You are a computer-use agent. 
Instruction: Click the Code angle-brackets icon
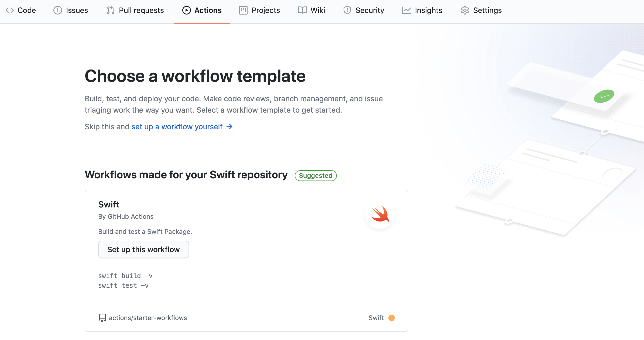pos(10,10)
